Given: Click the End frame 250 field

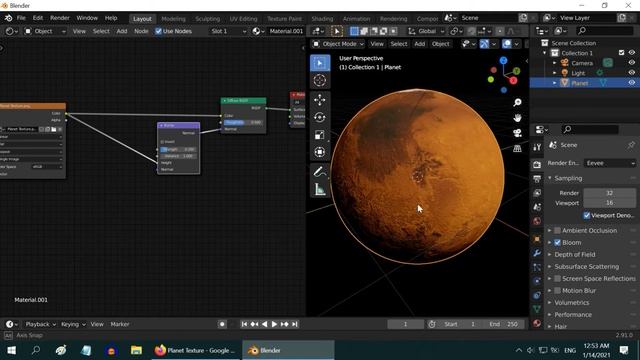Looking at the screenshot, I should pyautogui.click(x=504, y=324).
